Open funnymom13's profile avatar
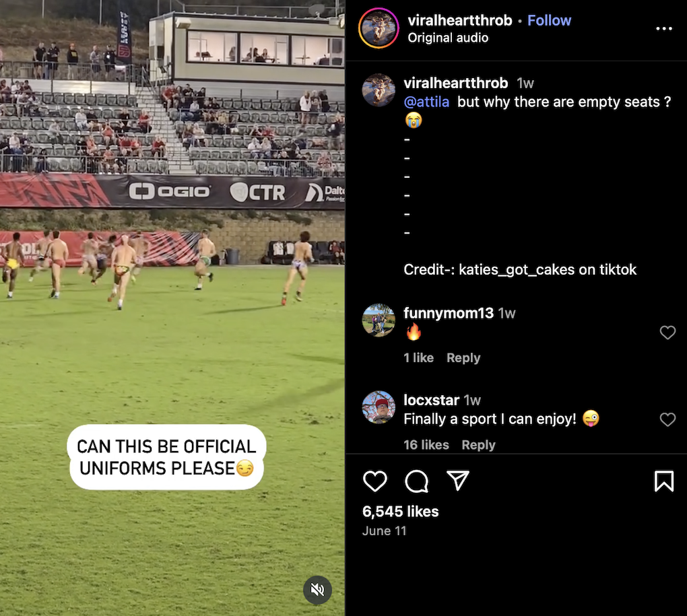Image resolution: width=687 pixels, height=616 pixels. tap(379, 320)
